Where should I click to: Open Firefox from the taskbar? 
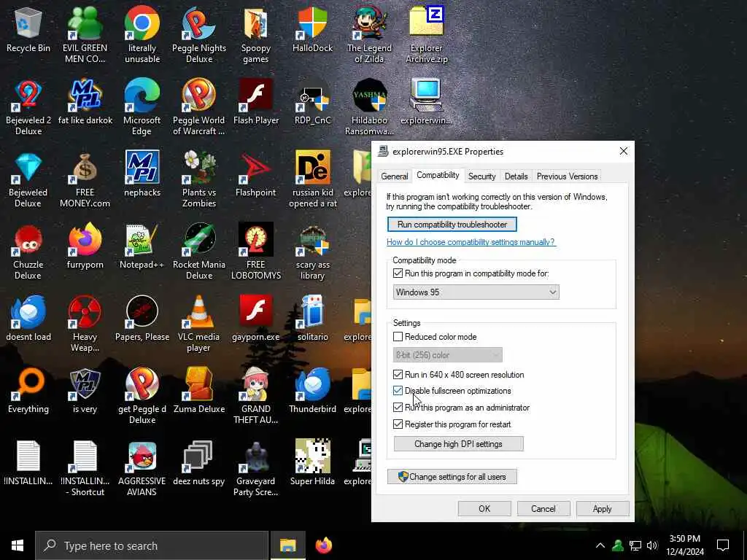click(x=323, y=545)
